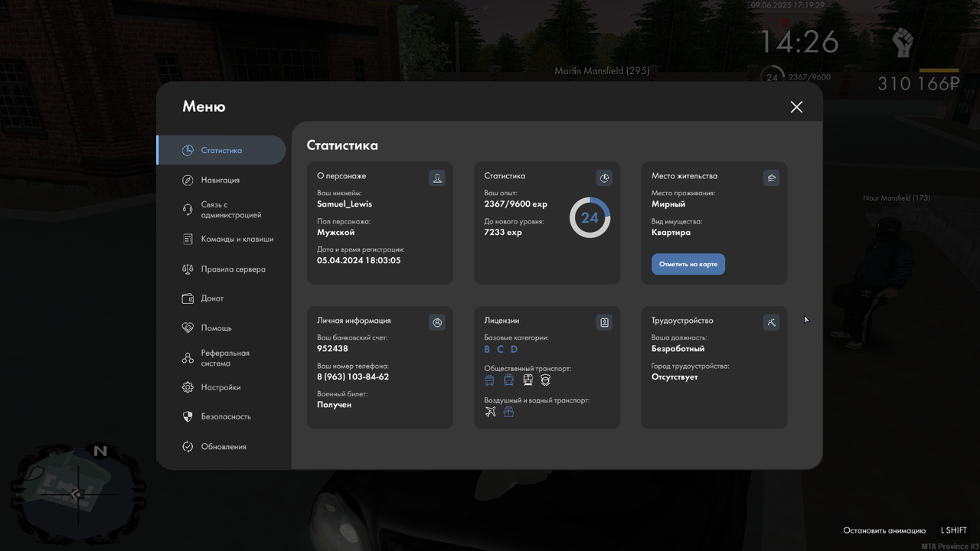Click the level 24 progress ring
Screen dimensions: 980x551
[x=590, y=217]
